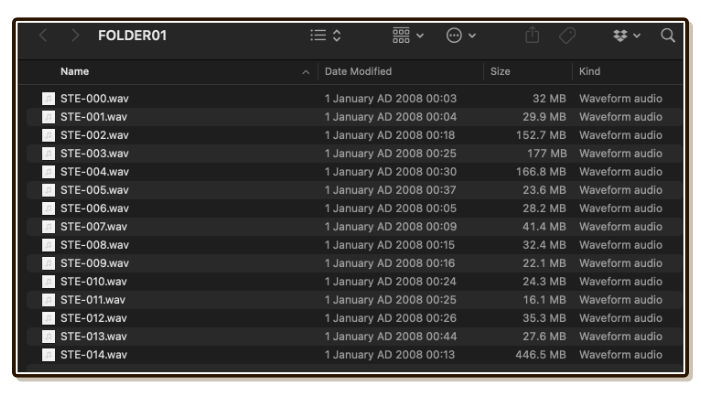Select the STE-011.wav file icon

(x=48, y=300)
